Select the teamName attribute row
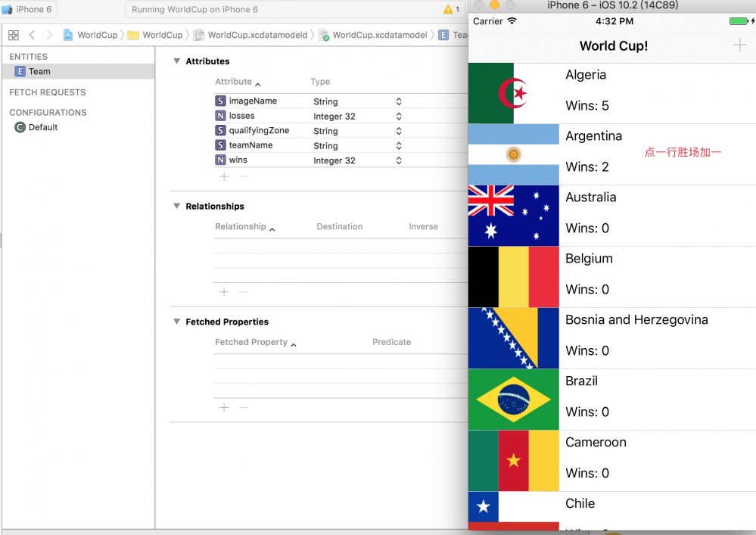Viewport: 756px width, 535px height. 341,145
